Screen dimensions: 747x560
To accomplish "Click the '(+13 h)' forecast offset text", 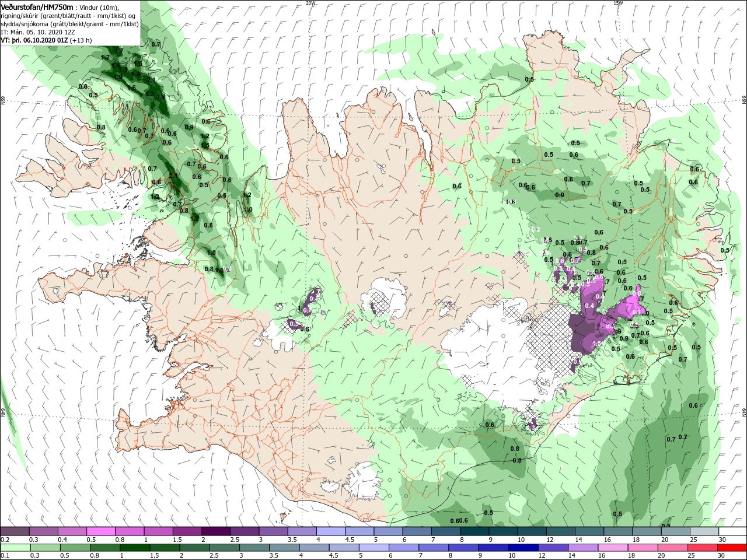I will (81, 40).
